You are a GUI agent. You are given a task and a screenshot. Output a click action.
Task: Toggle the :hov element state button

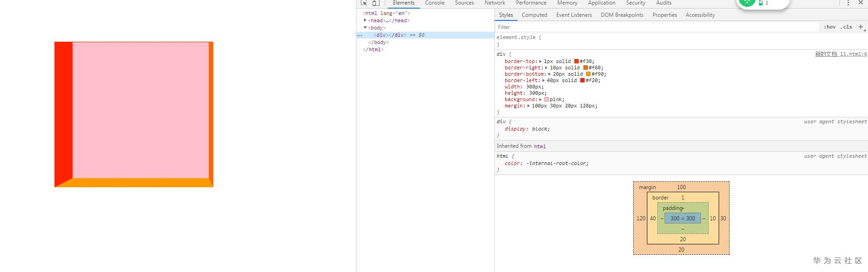click(830, 27)
